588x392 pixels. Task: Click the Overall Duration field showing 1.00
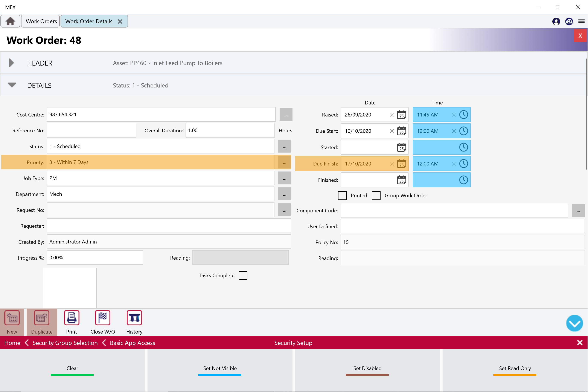pos(230,130)
